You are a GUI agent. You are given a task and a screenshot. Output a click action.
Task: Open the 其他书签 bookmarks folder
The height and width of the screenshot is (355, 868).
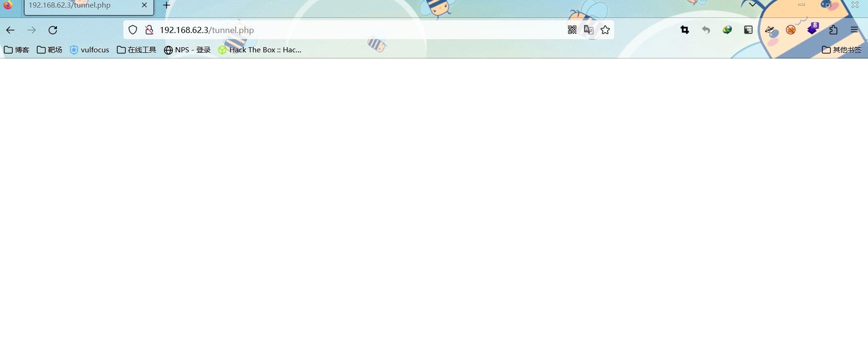click(x=842, y=50)
